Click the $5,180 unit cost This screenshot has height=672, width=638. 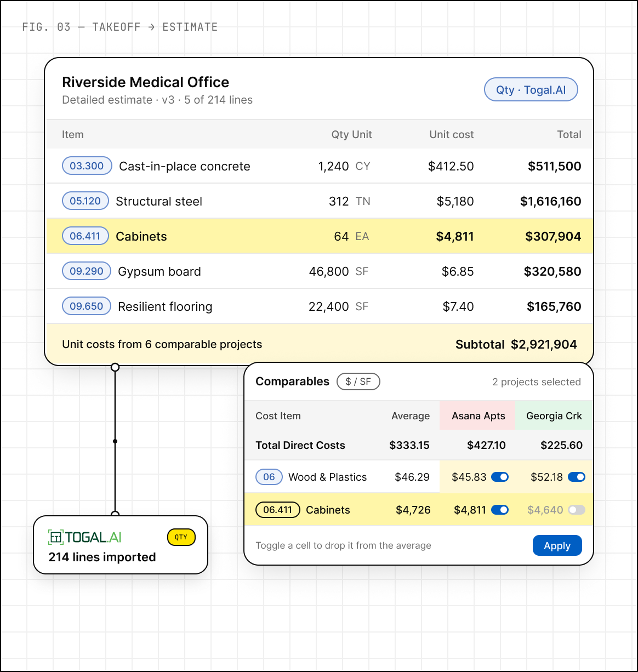pyautogui.click(x=455, y=201)
